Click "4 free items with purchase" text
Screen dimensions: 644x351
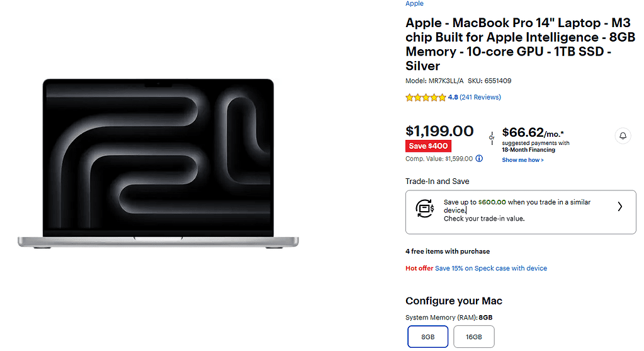tap(448, 251)
